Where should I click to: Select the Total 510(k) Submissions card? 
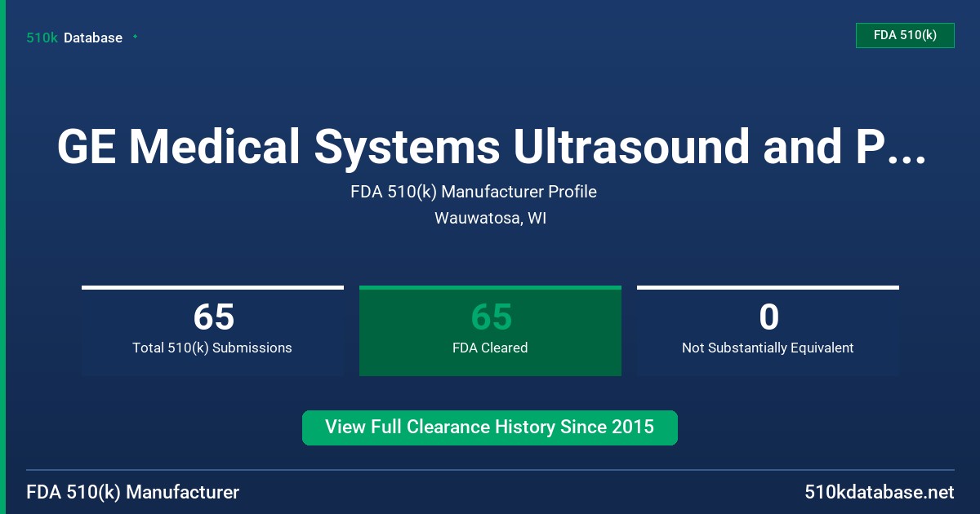(x=212, y=330)
